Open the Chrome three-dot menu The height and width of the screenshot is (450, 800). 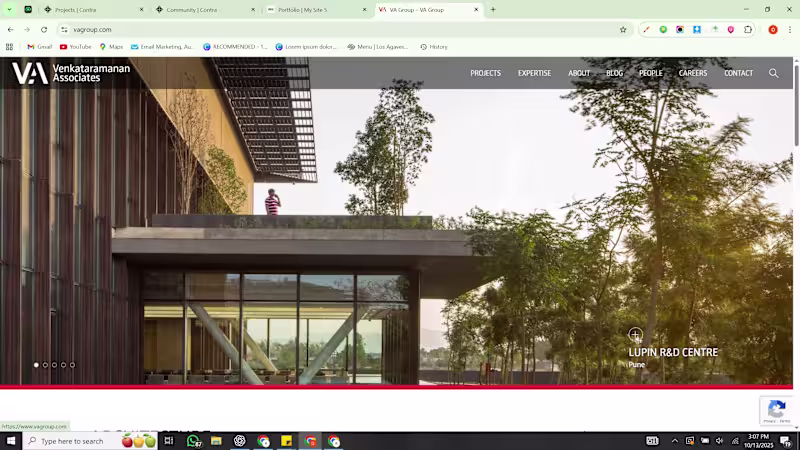[x=790, y=30]
